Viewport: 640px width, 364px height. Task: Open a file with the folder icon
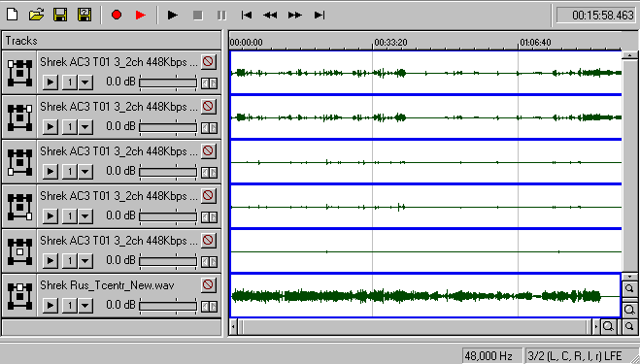click(36, 16)
